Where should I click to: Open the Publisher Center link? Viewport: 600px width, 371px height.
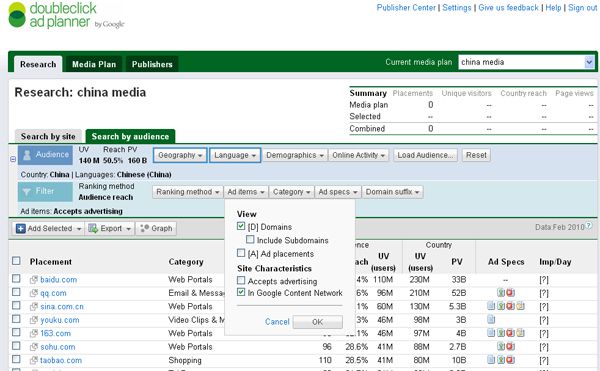pos(406,8)
